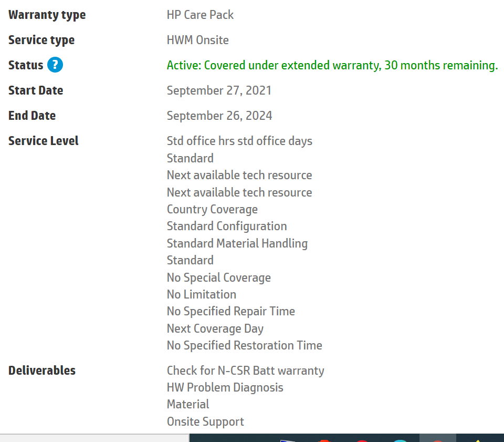
Task: Open the Status help question-mark icon
Action: (55, 65)
